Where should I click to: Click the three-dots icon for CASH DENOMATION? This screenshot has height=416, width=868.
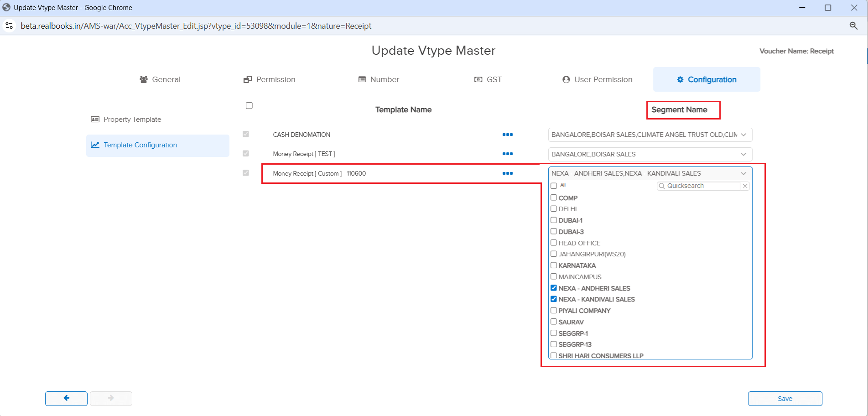click(507, 135)
